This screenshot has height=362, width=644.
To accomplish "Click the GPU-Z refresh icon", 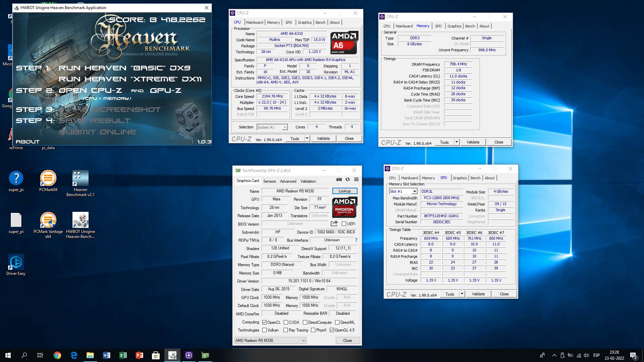I will [348, 180].
